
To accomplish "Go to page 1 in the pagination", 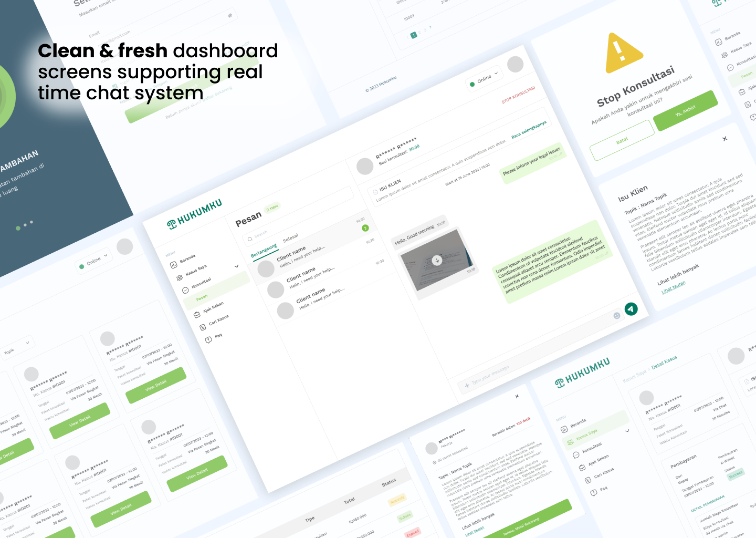I will click(x=414, y=35).
